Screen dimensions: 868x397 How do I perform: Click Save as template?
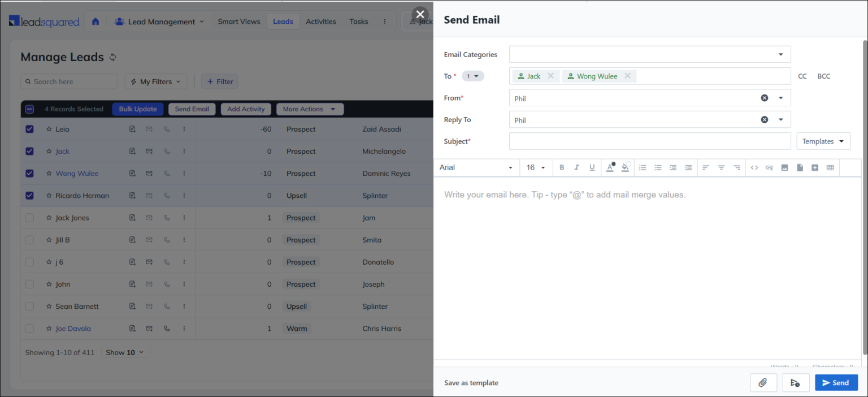click(x=471, y=383)
